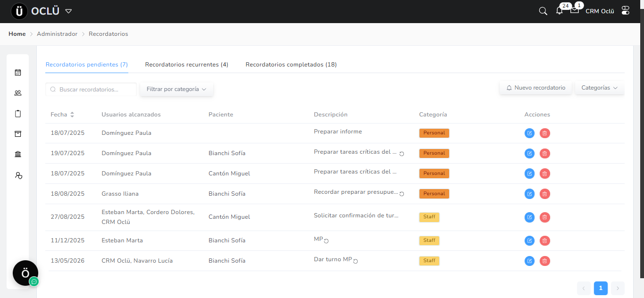The width and height of the screenshot is (644, 298).
Task: Open the administrator user icon in sidebar
Action: [x=18, y=175]
